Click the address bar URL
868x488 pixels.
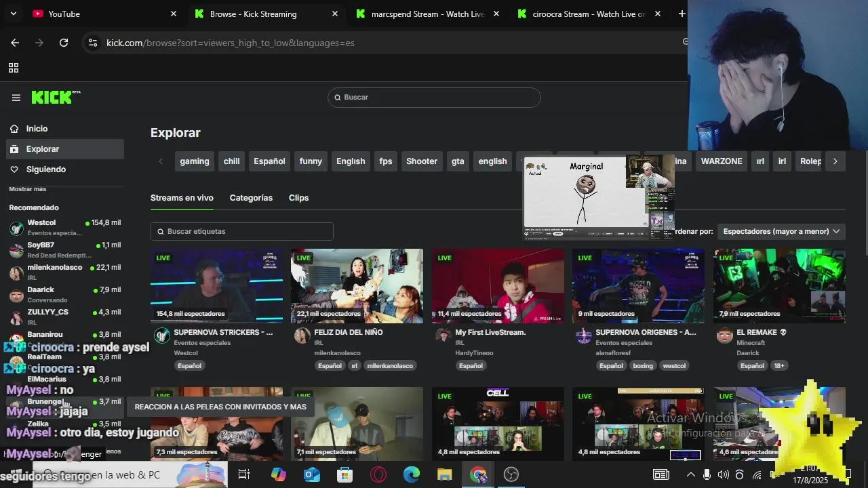coord(231,43)
